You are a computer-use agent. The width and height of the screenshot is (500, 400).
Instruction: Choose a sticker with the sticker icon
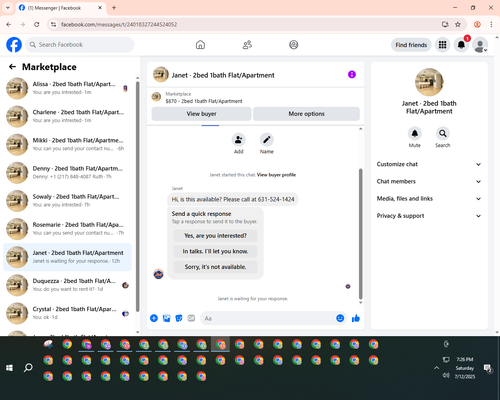tap(179, 318)
